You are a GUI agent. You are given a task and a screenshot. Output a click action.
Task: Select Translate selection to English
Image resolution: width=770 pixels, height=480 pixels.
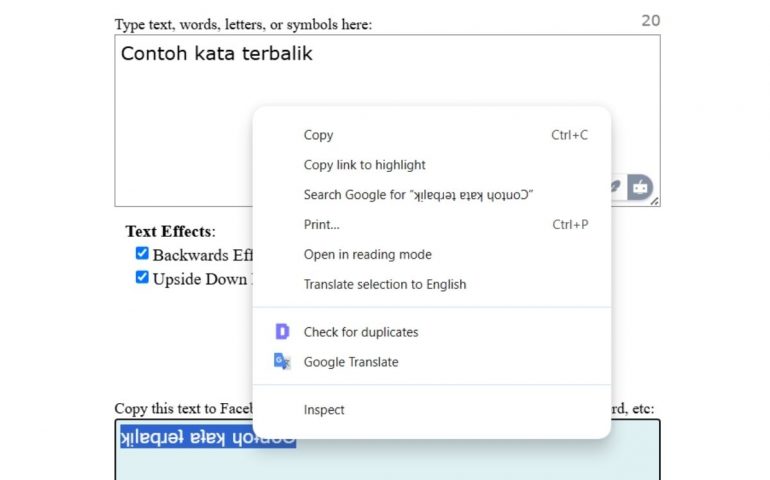[384, 285]
